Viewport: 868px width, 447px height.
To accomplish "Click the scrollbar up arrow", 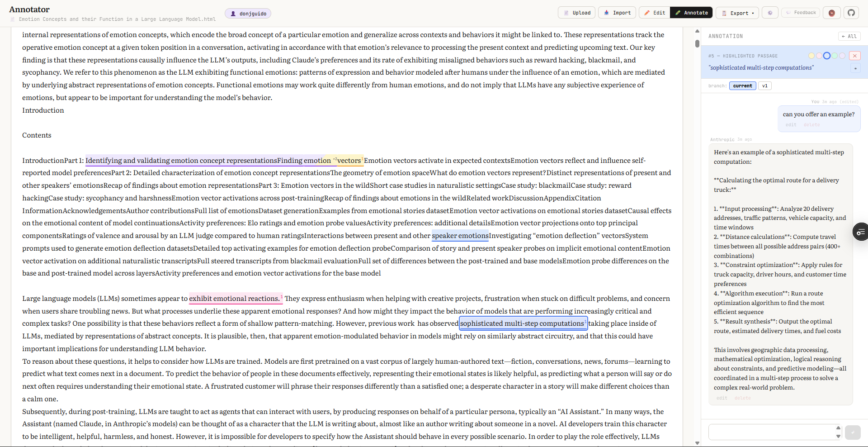I will click(697, 31).
